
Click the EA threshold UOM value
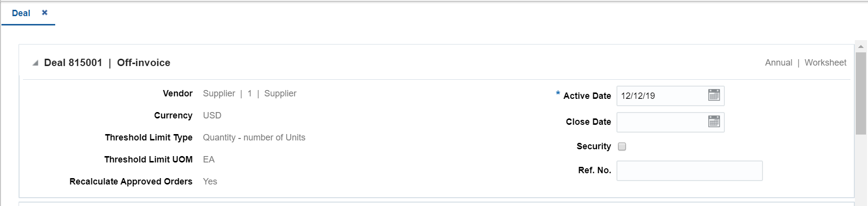point(209,160)
